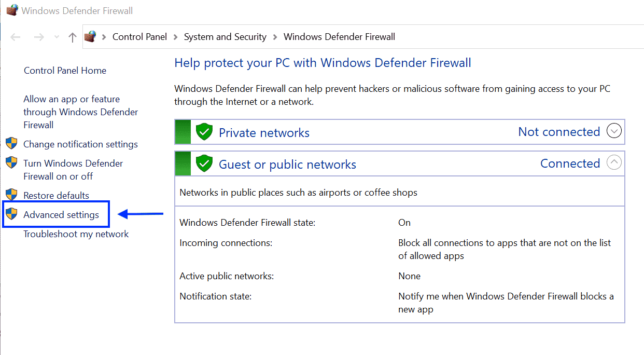The image size is (644, 355).
Task: Click shield icon beside Advanced settings
Action: coord(11,214)
